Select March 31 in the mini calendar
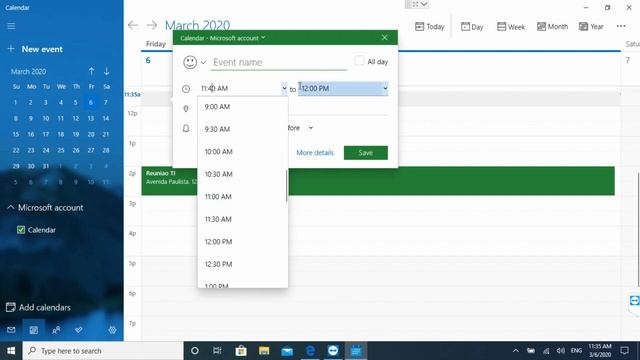This screenshot has width=640, height=360. coord(46,166)
